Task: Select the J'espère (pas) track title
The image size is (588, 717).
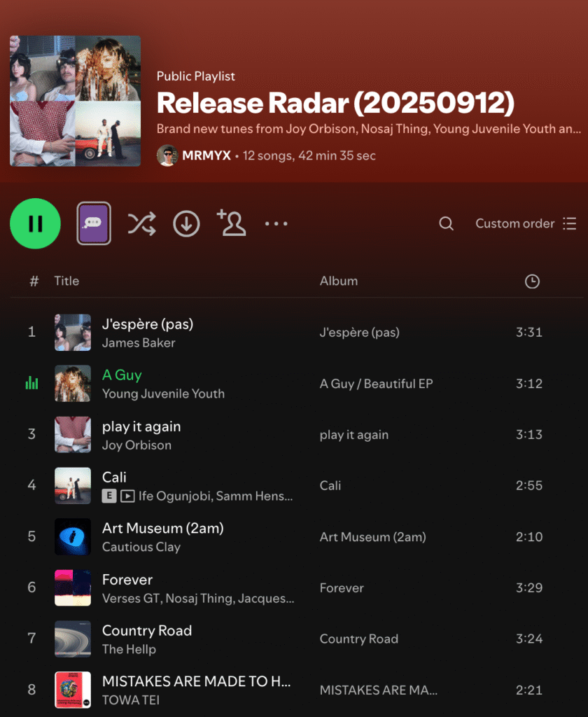Action: tap(148, 324)
